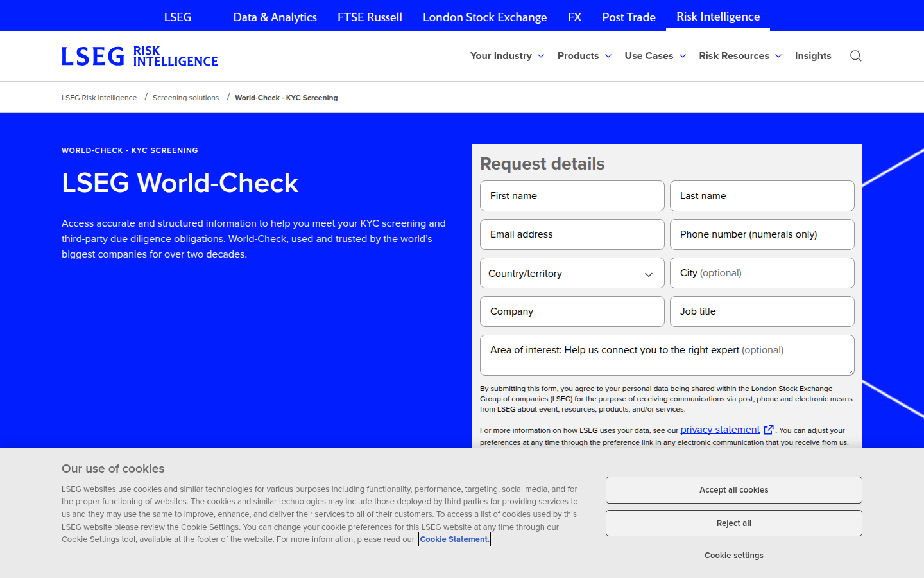Select the Risk Intelligence tab
924x578 pixels.
click(x=718, y=16)
